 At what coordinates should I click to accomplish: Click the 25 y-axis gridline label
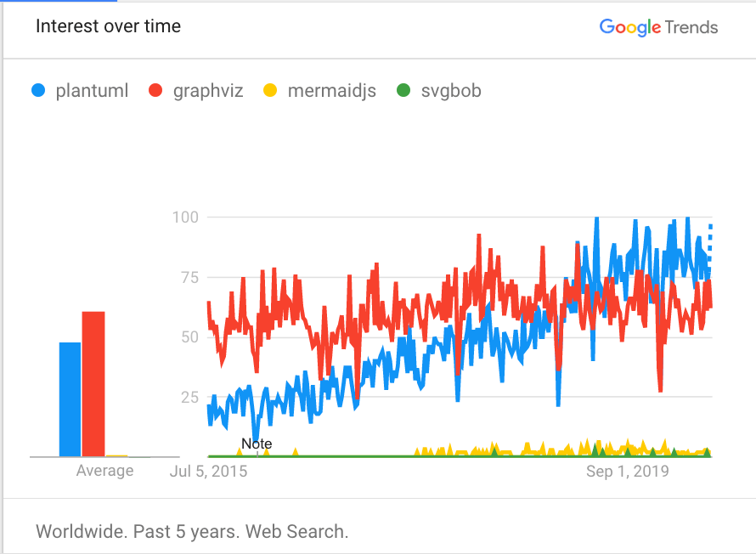(189, 397)
